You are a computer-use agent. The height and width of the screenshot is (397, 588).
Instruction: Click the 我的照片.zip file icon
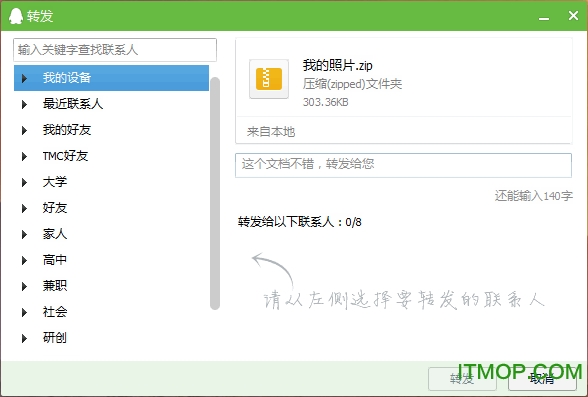[269, 79]
